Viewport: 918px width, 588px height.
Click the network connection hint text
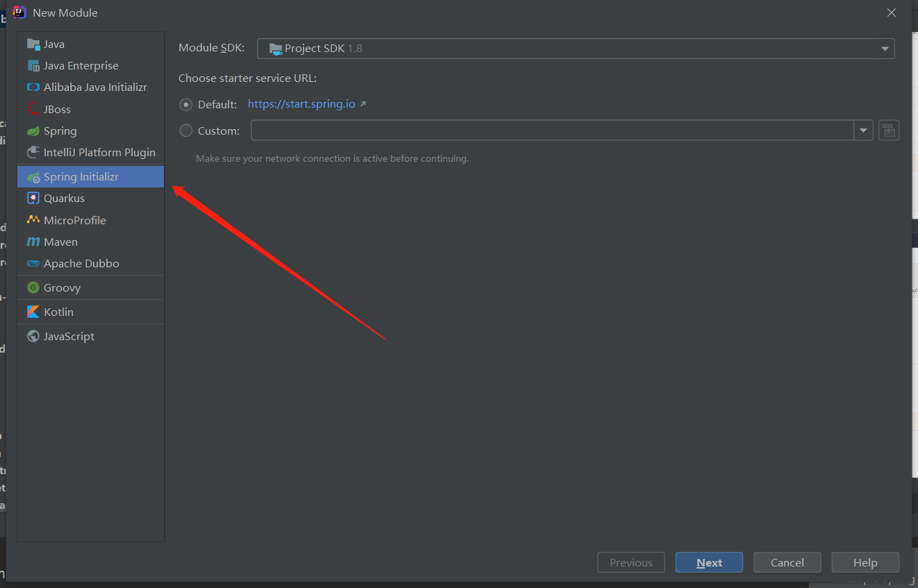333,158
